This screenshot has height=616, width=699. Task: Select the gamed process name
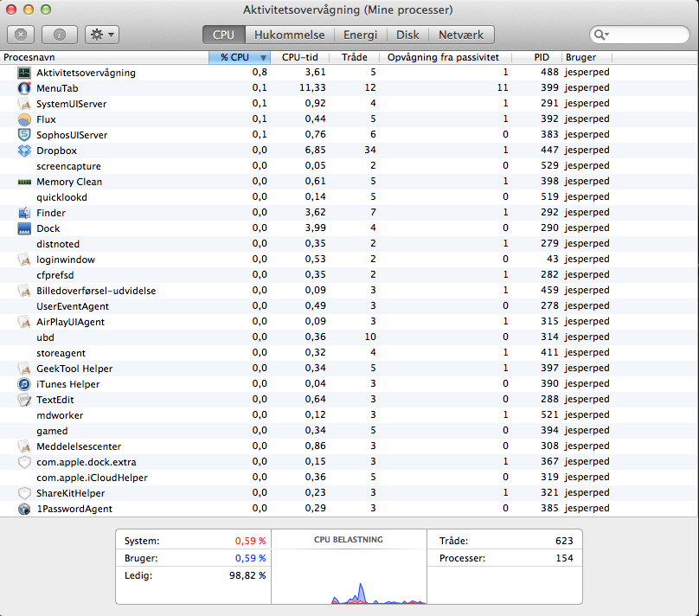click(52, 431)
